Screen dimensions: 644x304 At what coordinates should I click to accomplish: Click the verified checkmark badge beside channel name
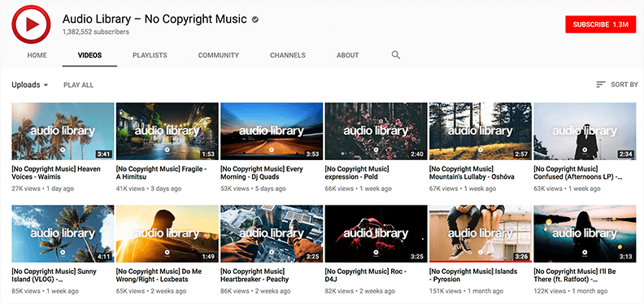click(255, 20)
